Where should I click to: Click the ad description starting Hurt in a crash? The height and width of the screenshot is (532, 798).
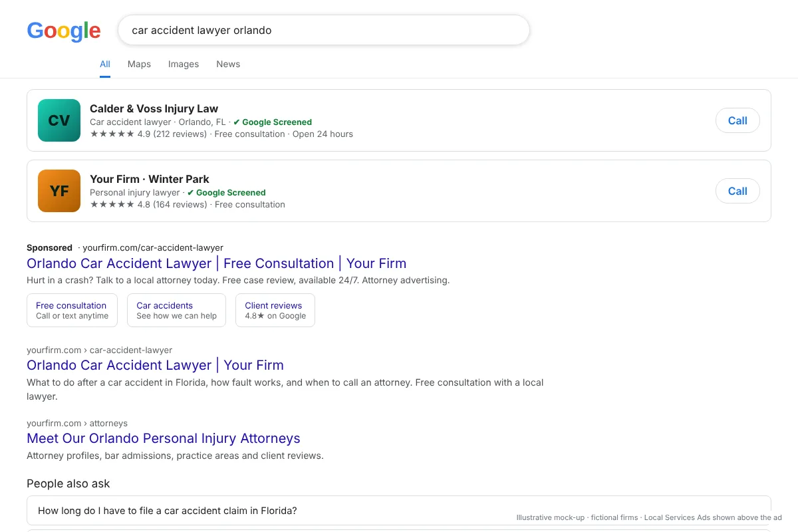coord(238,280)
